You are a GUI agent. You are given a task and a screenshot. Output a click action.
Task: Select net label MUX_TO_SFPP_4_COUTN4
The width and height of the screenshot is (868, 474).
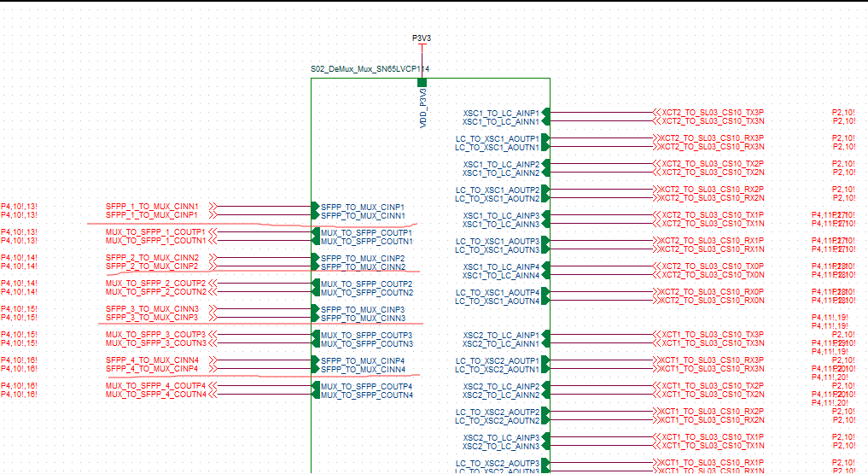[155, 395]
